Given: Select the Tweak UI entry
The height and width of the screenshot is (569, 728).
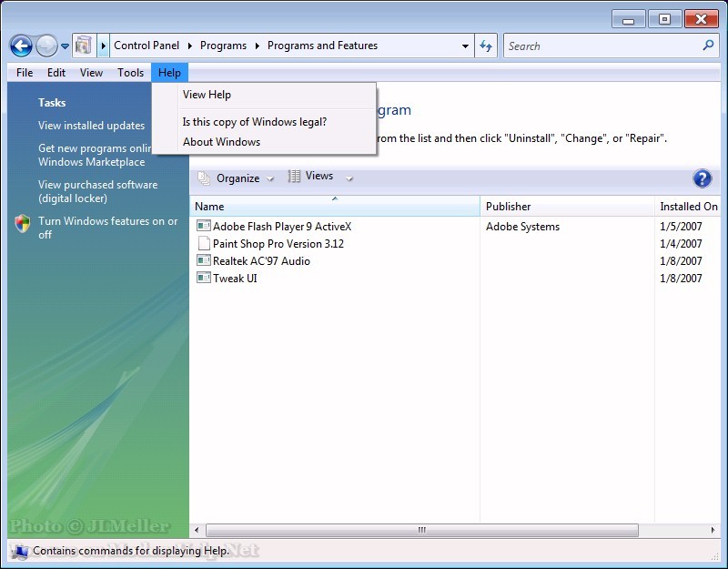Looking at the screenshot, I should [235, 278].
